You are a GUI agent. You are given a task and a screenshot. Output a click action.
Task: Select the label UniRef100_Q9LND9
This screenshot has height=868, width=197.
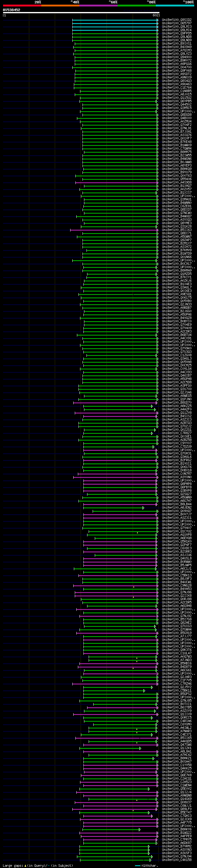tap(177, 40)
